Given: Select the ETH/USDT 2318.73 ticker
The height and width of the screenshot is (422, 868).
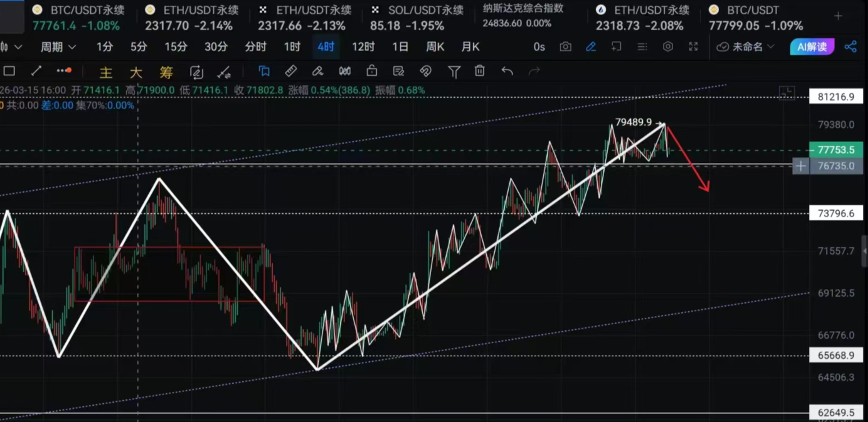Looking at the screenshot, I should [642, 17].
